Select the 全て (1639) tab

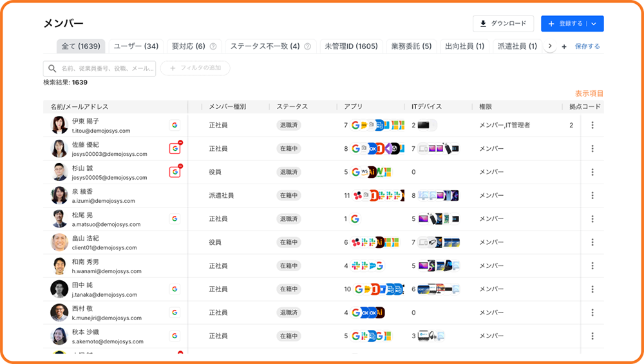(81, 46)
